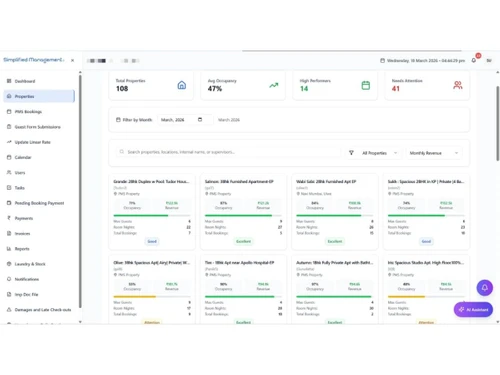The image size is (500, 375).
Task: Open notifications bell with red badge
Action: coord(474,60)
